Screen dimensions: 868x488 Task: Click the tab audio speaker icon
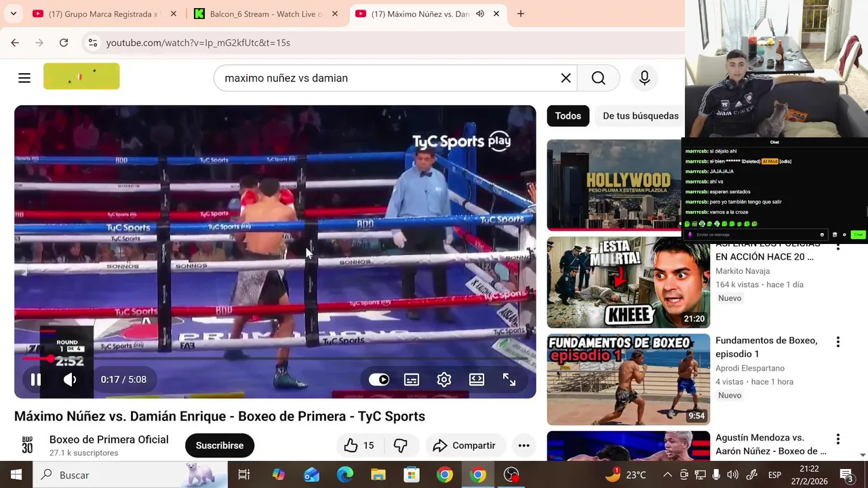coord(480,14)
